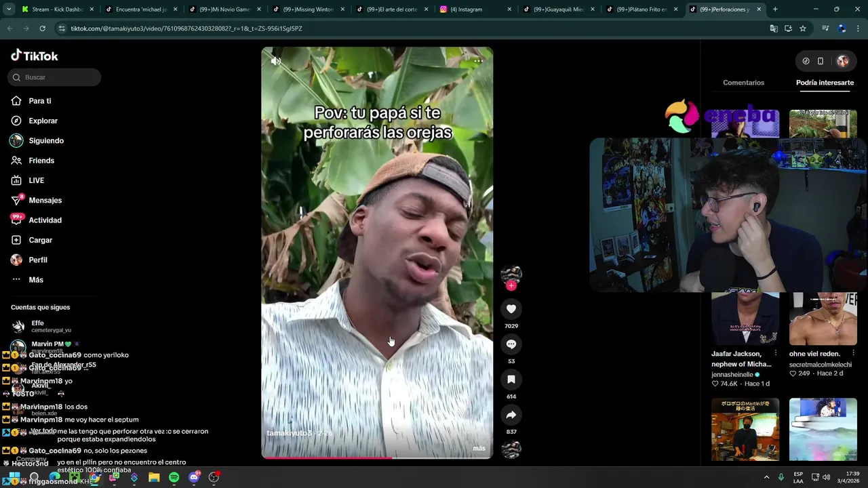Click install app icon in address bar

click(788, 28)
